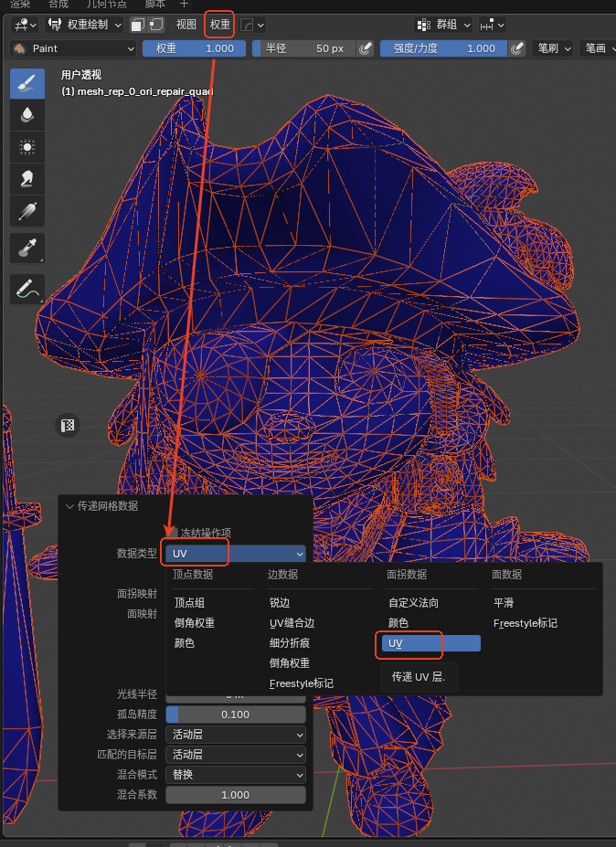Select the Sample Weight eyedropper tool
This screenshot has height=847, width=616.
pyautogui.click(x=27, y=248)
